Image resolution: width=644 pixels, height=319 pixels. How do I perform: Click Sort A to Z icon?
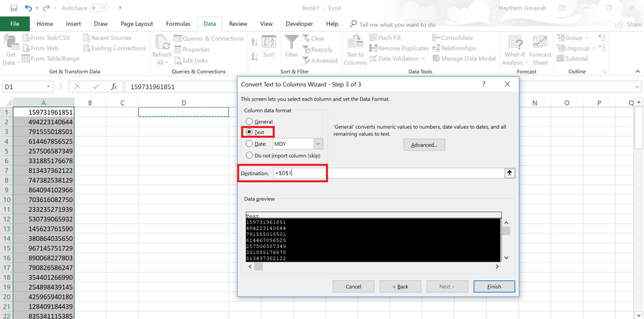tap(254, 41)
